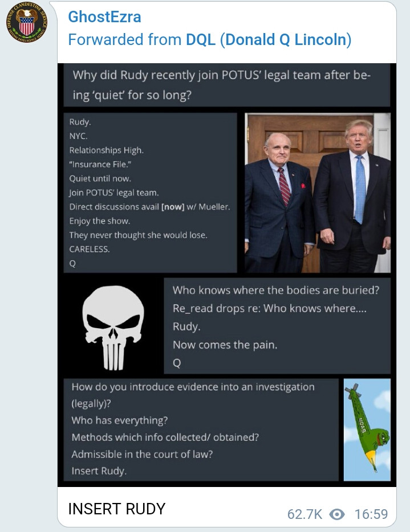The image size is (410, 532).
Task: Click the green MOAB bomb cartoon
Action: (x=367, y=430)
